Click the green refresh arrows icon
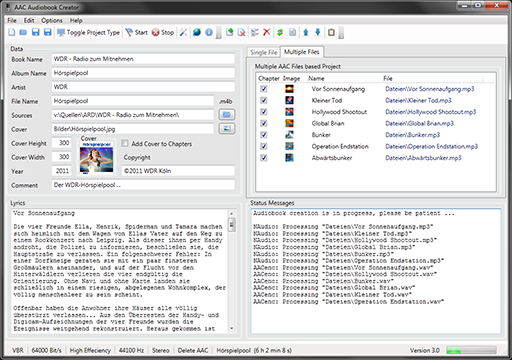The width and height of the screenshot is (512, 360). pos(280,32)
